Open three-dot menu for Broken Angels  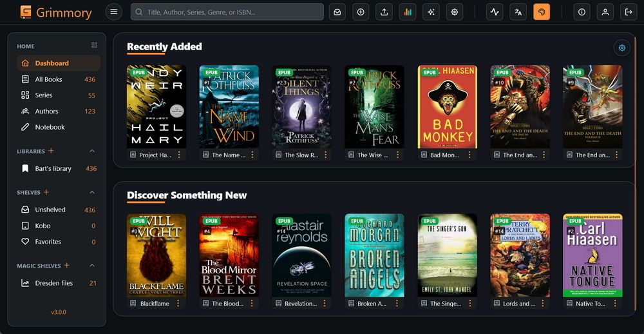397,304
